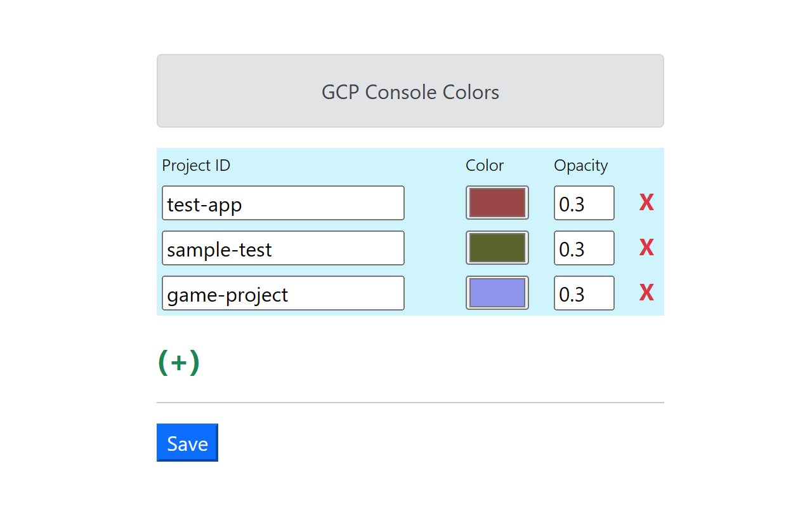Delete the game-project entry
This screenshot has height=508, width=812.
(646, 293)
